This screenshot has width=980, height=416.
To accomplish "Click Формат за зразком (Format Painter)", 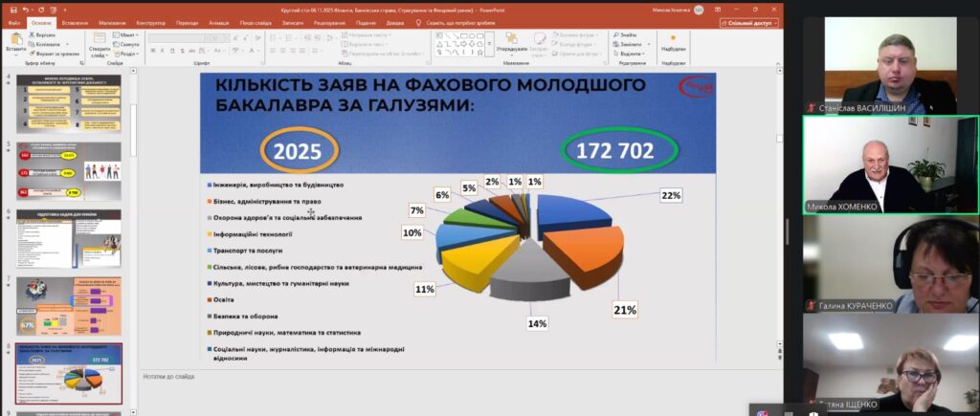I will tap(52, 54).
